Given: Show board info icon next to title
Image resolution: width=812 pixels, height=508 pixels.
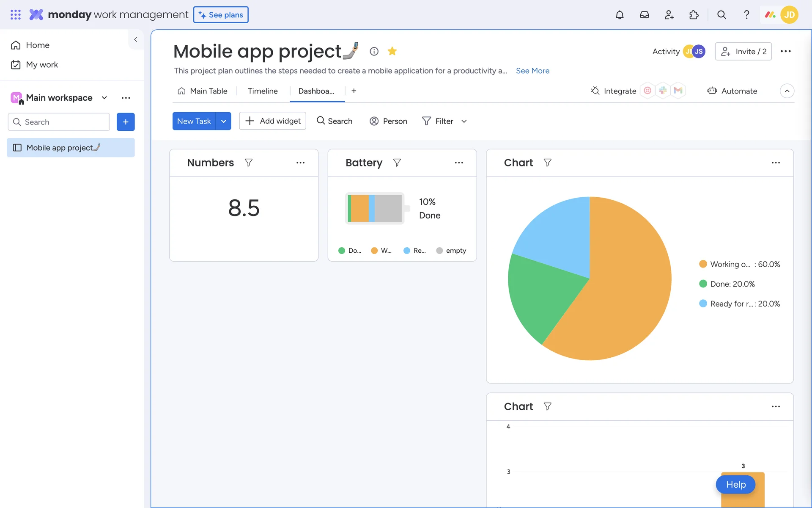Looking at the screenshot, I should (374, 51).
